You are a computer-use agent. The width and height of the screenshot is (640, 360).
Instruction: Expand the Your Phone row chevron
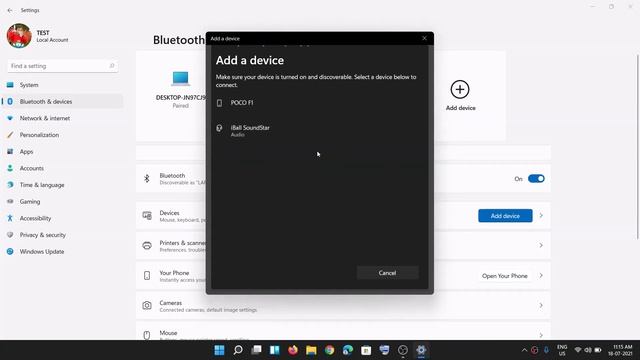click(541, 276)
